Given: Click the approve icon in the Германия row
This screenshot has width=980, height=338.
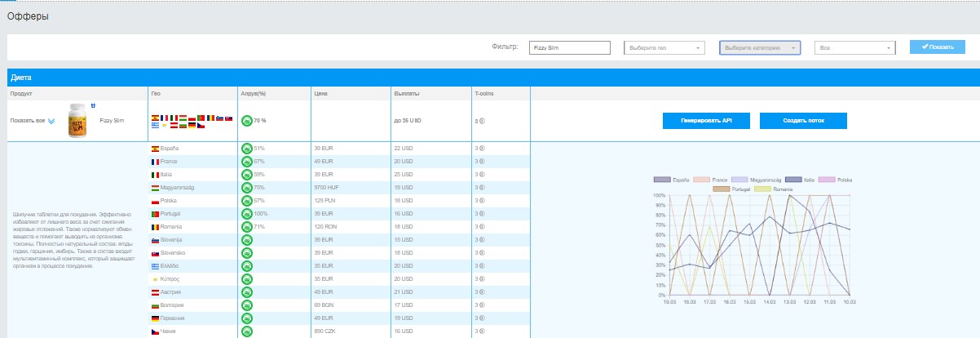Looking at the screenshot, I should (x=246, y=318).
